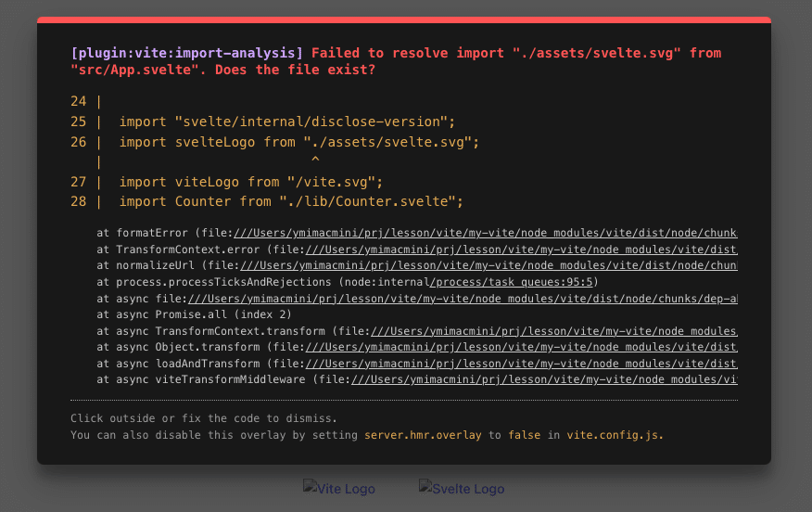Open the process/task_queues:95:5 link
Screen dimensions: 812x512
pyautogui.click(x=511, y=282)
